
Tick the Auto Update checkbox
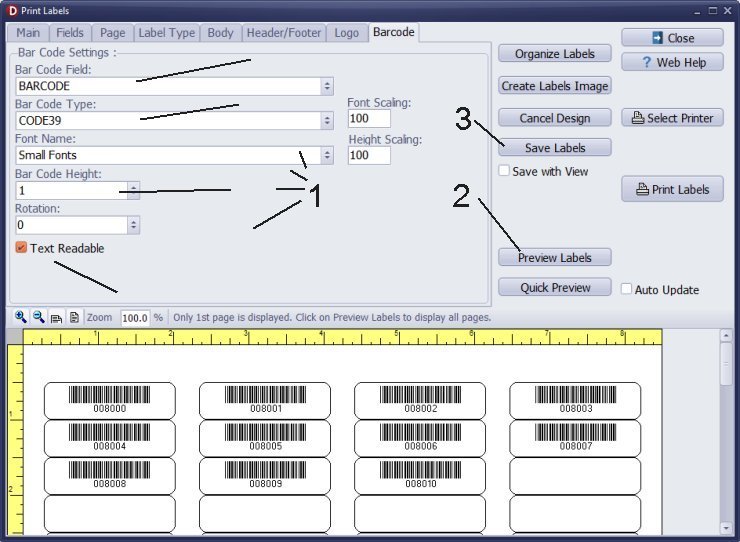click(627, 290)
